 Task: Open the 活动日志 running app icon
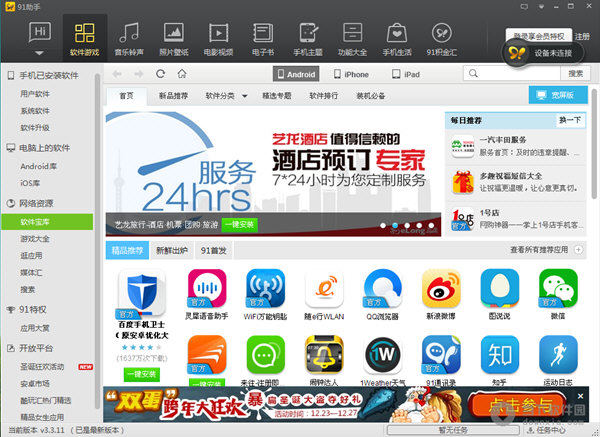point(558,355)
